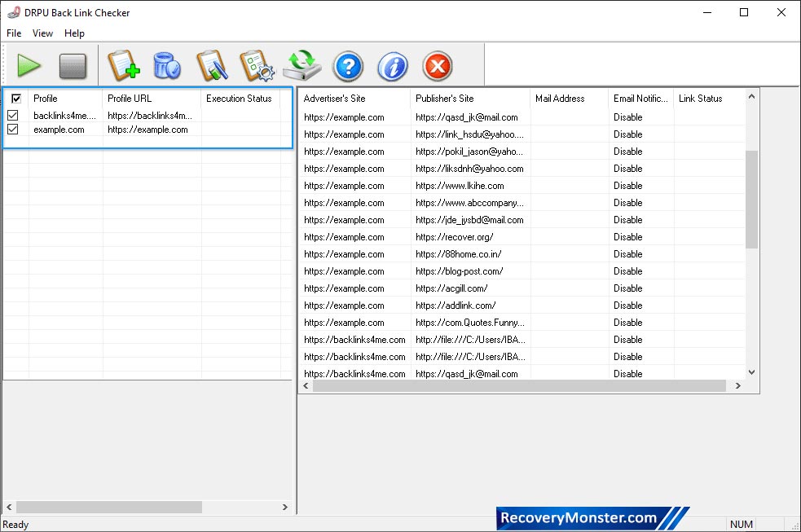Open the View menu
801x532 pixels.
pos(42,33)
